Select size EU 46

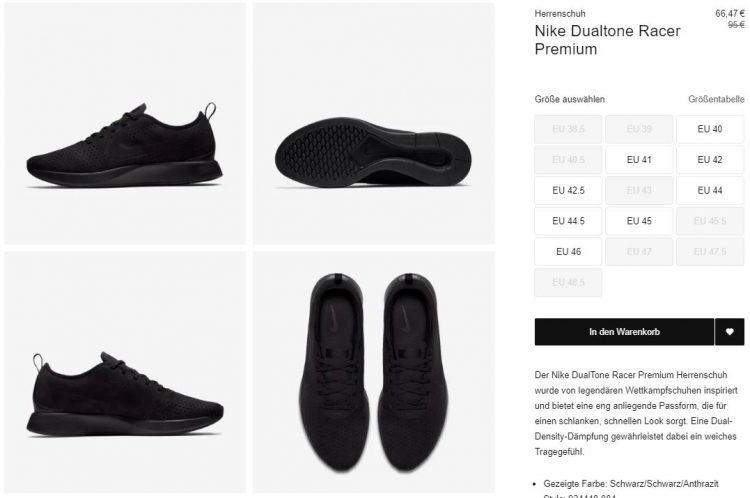(568, 252)
